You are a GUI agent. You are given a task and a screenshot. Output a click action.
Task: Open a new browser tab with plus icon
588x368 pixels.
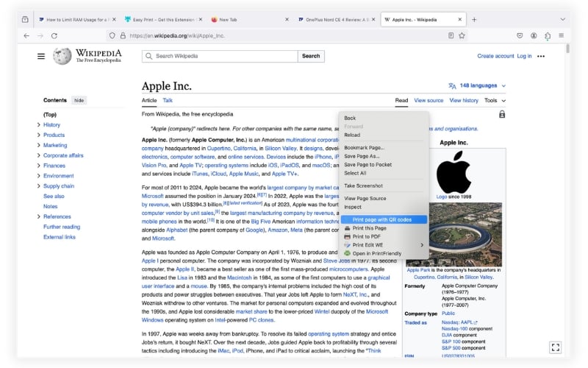click(474, 20)
